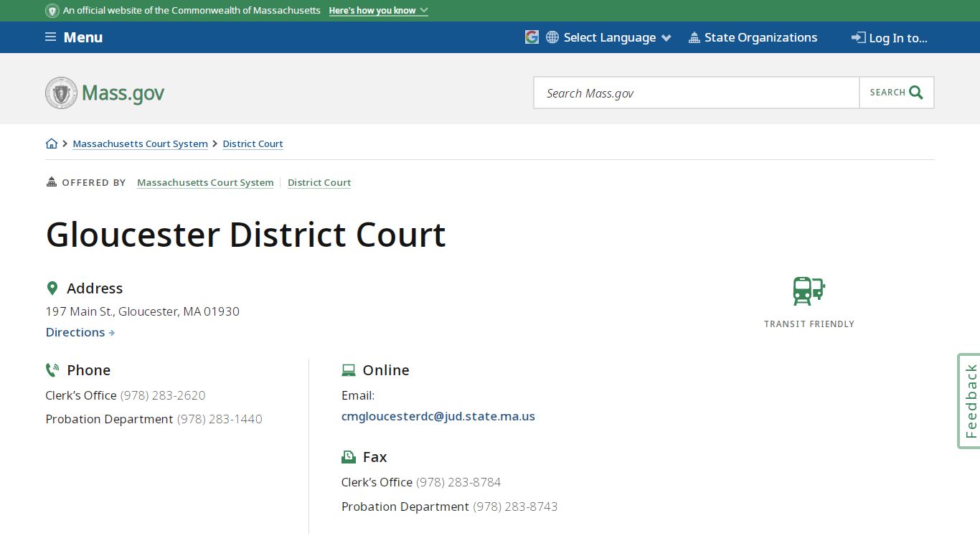
Task: Click Massachusetts Court System in Offered By
Action: pos(205,182)
